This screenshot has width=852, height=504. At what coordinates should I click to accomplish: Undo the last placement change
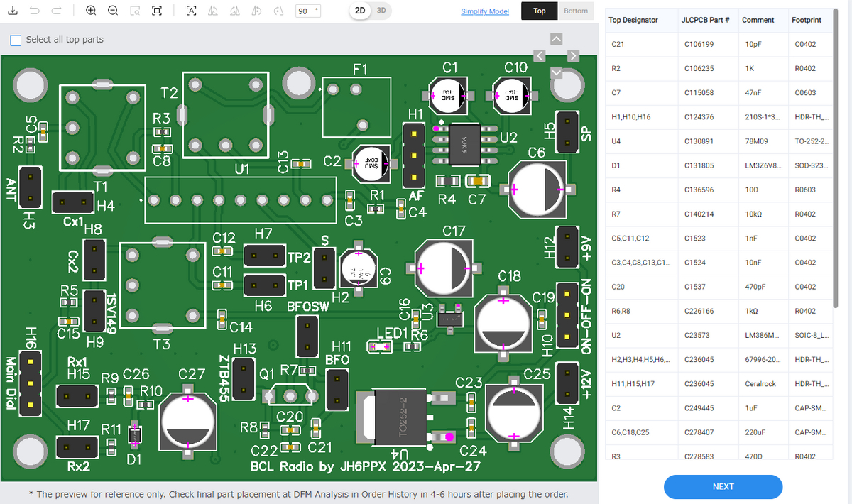pos(36,11)
